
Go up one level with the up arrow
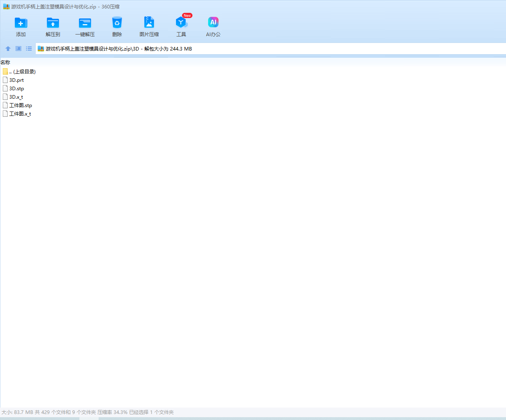8,49
